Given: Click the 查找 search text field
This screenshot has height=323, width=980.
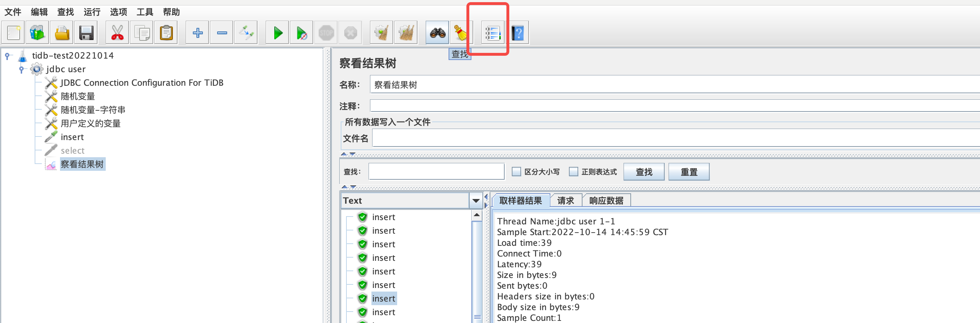Looking at the screenshot, I should 436,172.
